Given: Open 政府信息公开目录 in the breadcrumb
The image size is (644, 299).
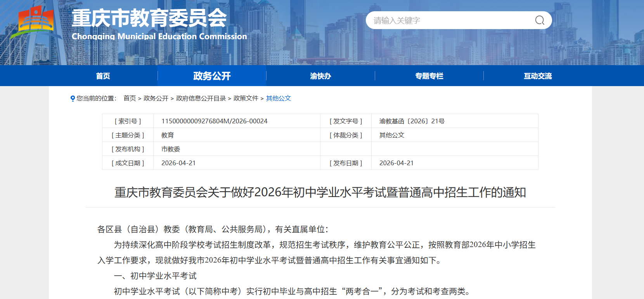Looking at the screenshot, I should click(201, 99).
